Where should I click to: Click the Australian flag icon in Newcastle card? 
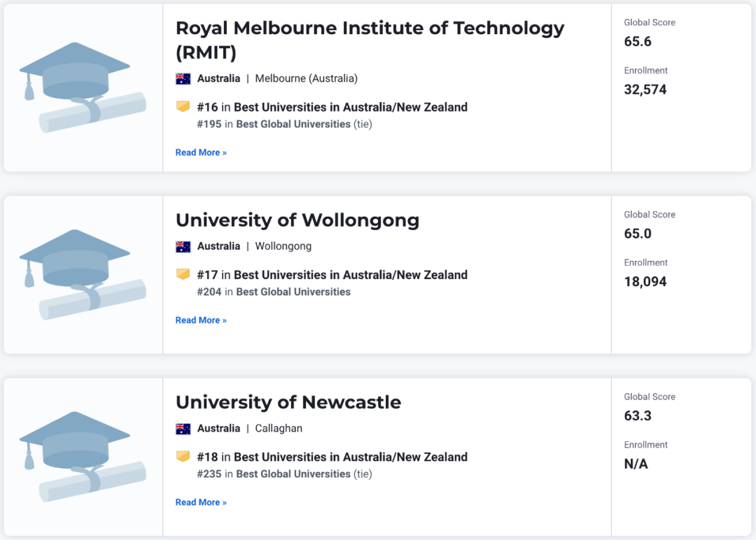183,429
